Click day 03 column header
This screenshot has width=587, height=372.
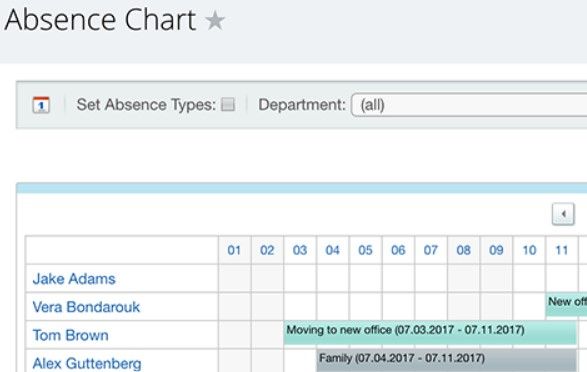click(300, 250)
